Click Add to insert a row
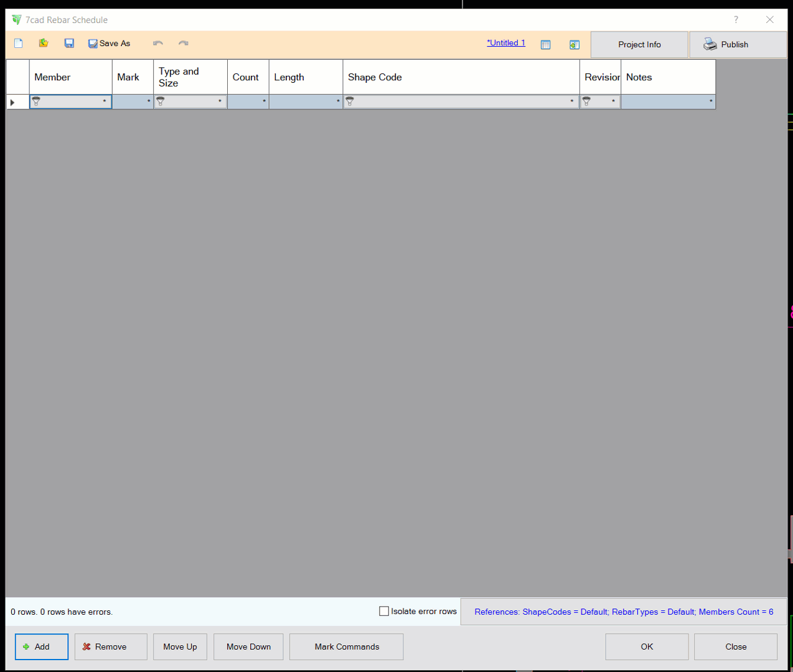Image resolution: width=793 pixels, height=672 pixels. click(42, 647)
